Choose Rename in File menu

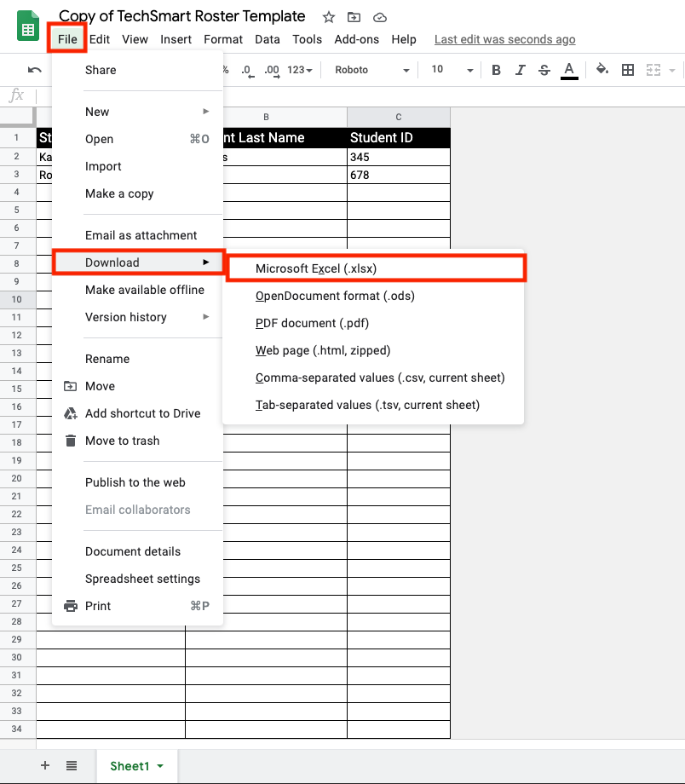click(137, 359)
